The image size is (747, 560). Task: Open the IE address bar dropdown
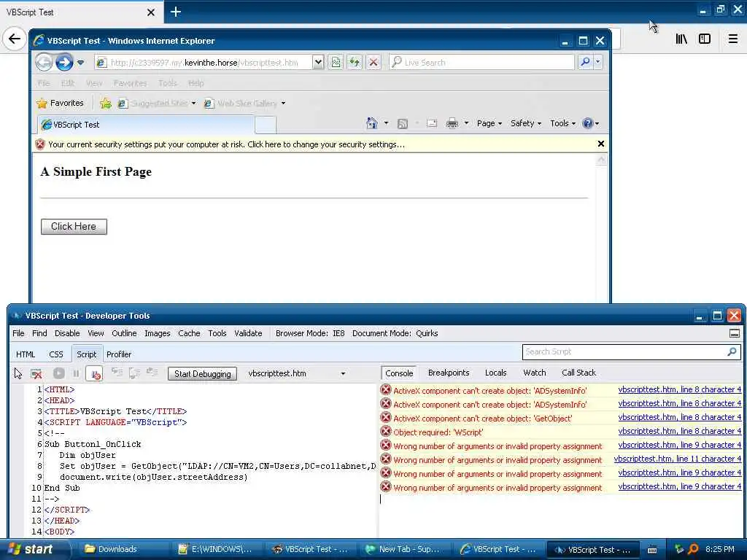click(x=318, y=62)
